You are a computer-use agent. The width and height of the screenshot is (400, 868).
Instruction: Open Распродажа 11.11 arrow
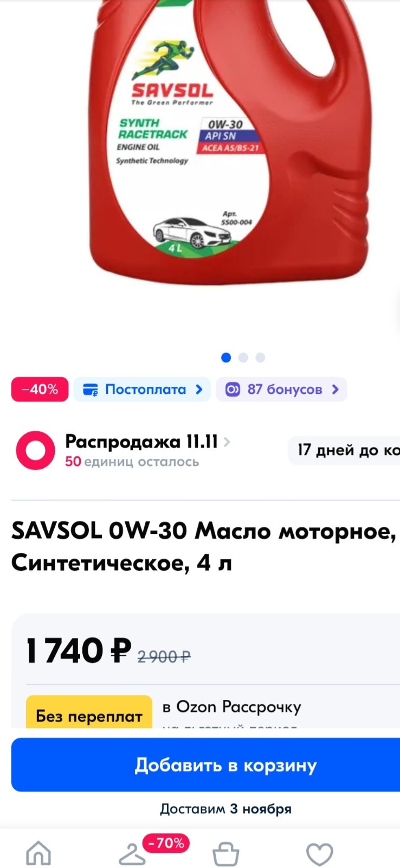coord(227,442)
